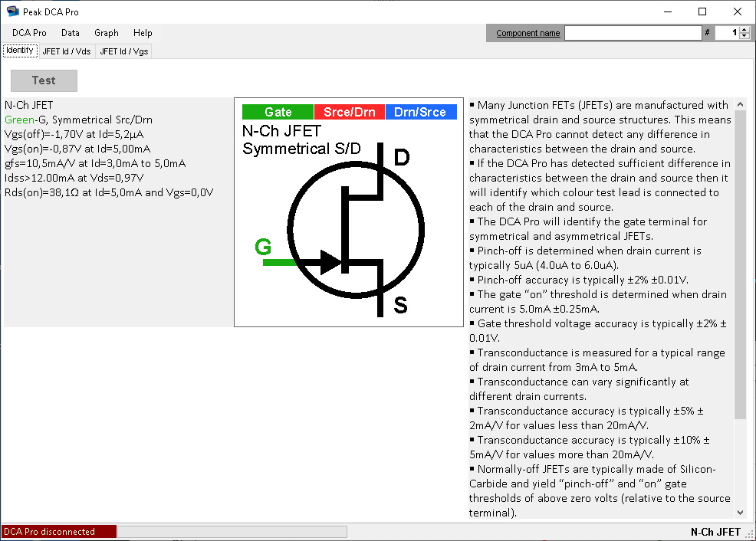Image resolution: width=756 pixels, height=541 pixels.
Task: Decrement the component number spinner down arrow
Action: 744,36
